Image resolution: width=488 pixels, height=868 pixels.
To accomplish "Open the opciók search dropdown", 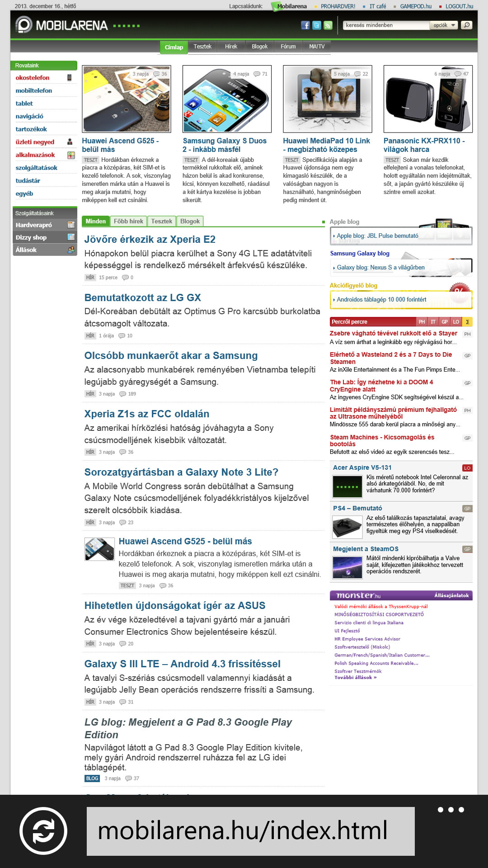I will [444, 25].
